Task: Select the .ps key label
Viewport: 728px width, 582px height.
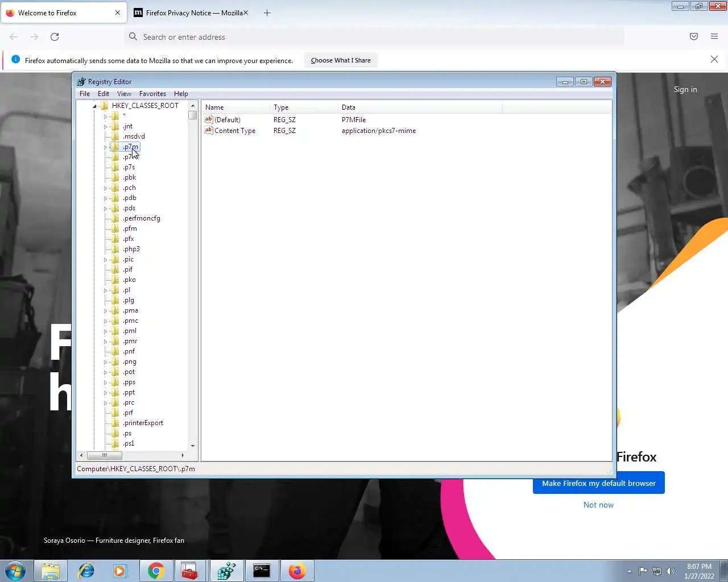Action: (127, 433)
